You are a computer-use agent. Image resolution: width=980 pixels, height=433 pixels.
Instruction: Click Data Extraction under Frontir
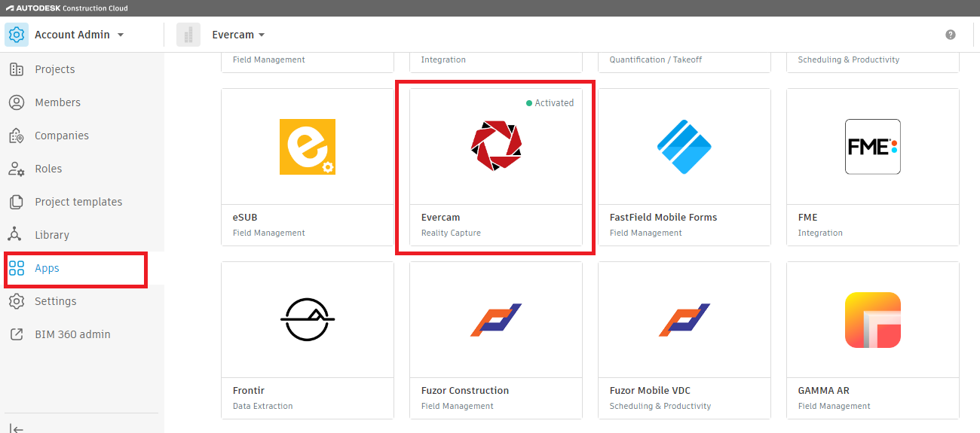click(x=263, y=406)
